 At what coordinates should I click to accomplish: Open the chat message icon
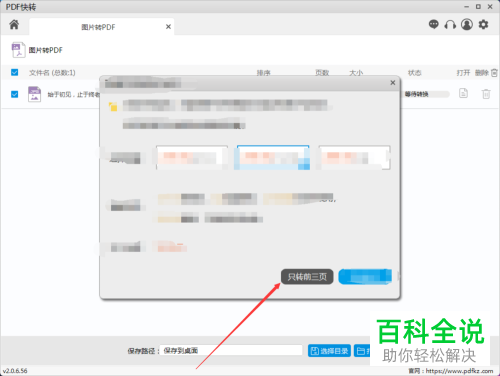(x=433, y=24)
